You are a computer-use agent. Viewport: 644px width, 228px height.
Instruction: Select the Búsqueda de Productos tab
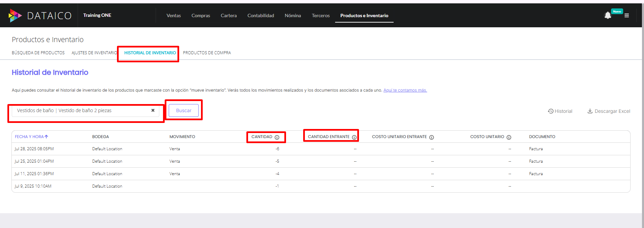click(38, 53)
